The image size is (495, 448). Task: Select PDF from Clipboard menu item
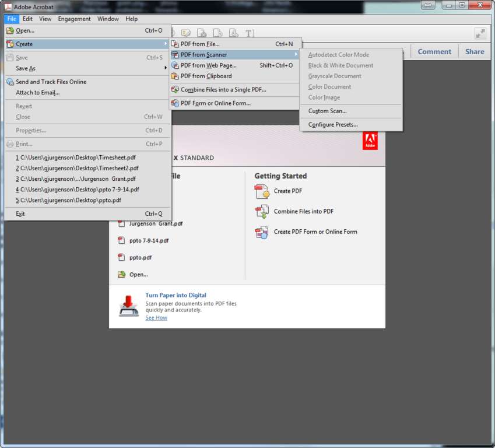234,76
